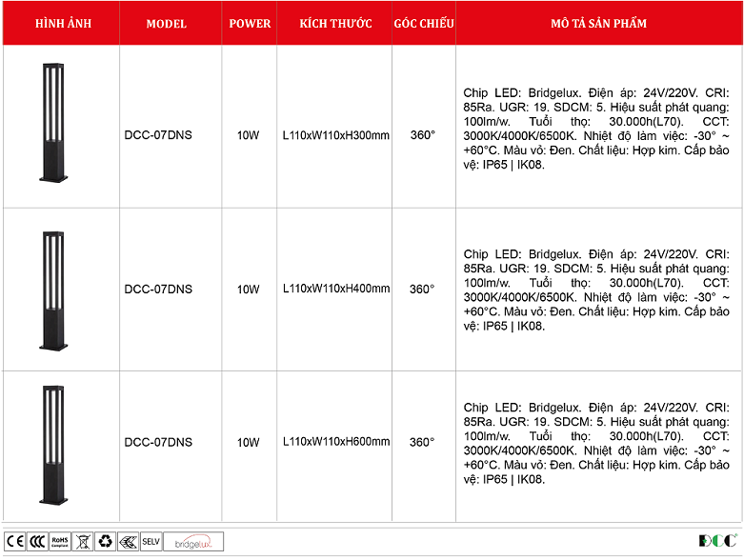Click the MODEL column header
This screenshot has height=560, width=744.
click(x=167, y=24)
